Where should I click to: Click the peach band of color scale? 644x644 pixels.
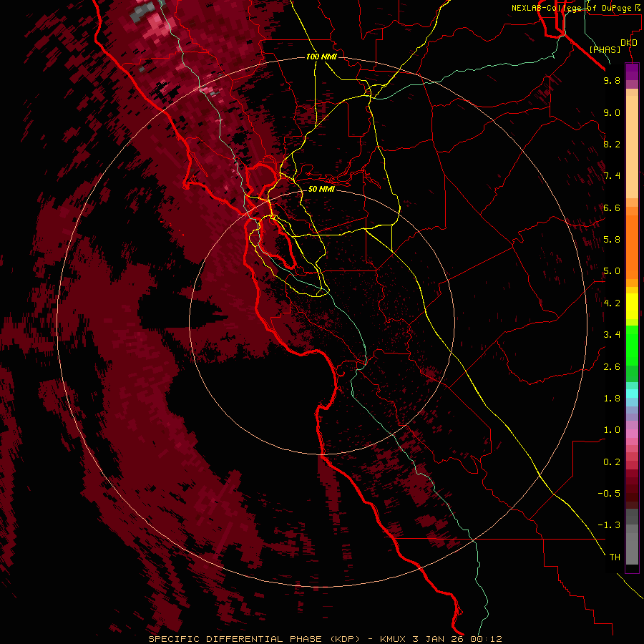pos(632,146)
